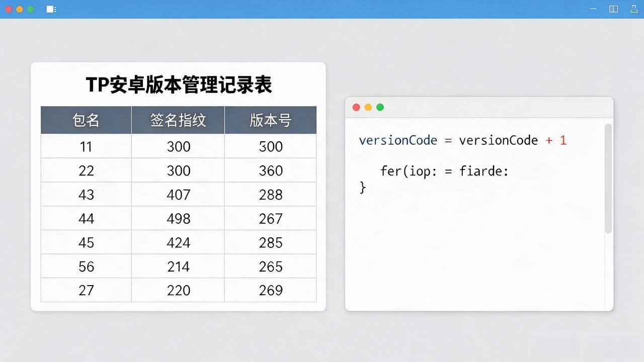The height and width of the screenshot is (362, 644).
Task: Click the main window's green traffic light
Action: click(x=31, y=9)
